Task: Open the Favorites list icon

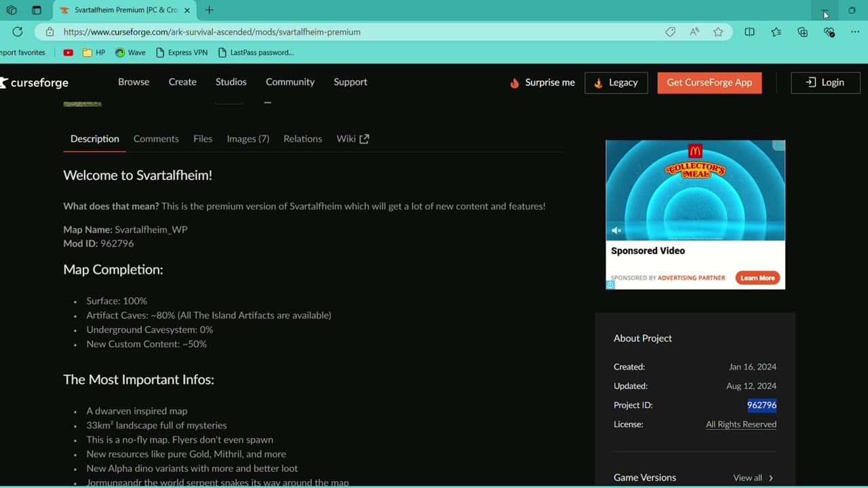Action: point(776,32)
